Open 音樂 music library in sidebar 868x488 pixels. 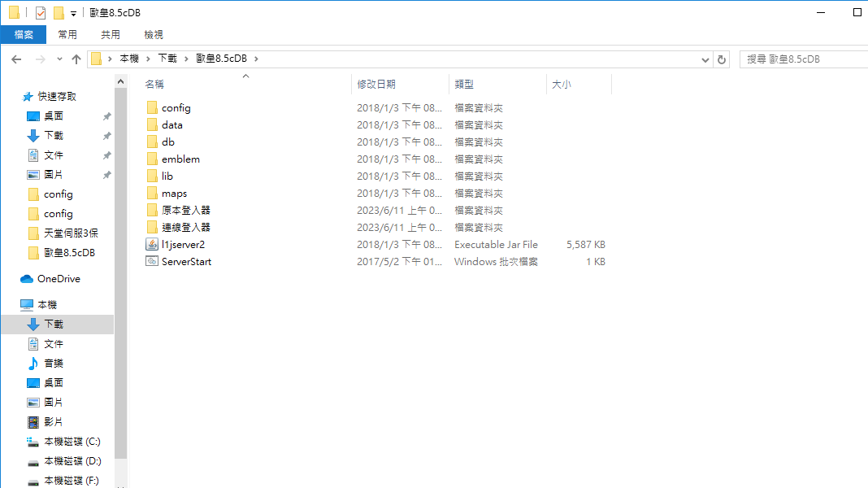tap(53, 364)
